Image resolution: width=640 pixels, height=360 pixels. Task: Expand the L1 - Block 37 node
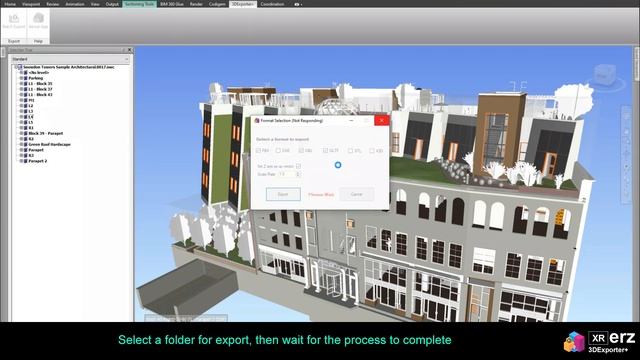21,89
